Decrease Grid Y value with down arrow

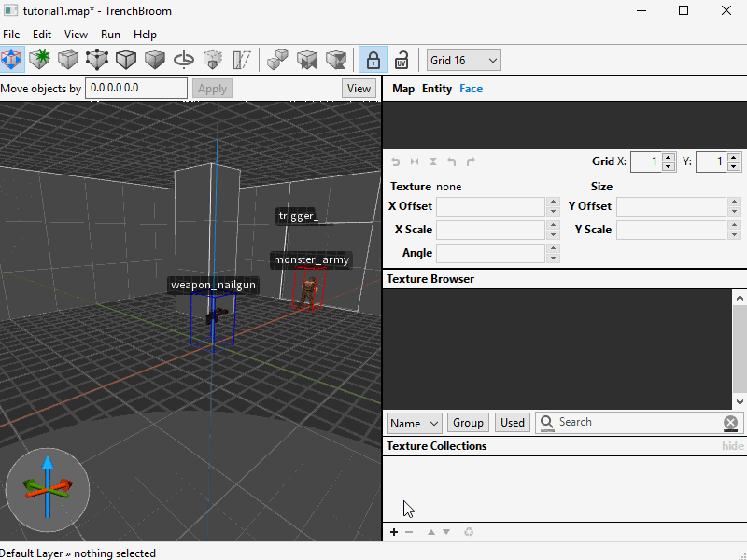click(734, 166)
